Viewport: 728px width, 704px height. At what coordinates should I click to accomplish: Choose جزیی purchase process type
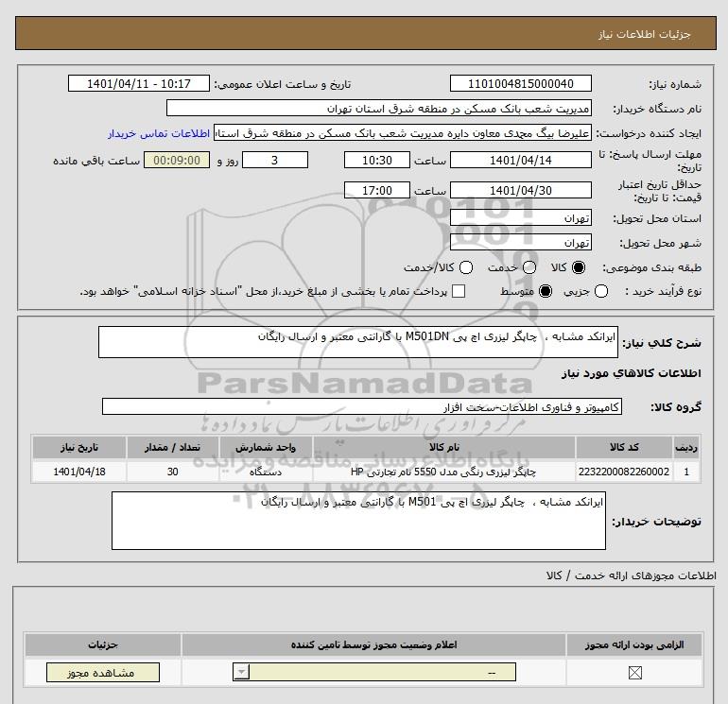point(601,291)
